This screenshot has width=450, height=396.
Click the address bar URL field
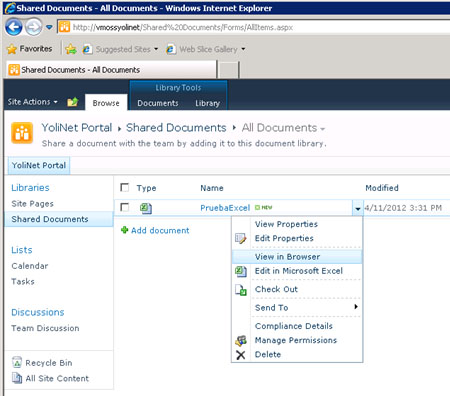[x=253, y=27]
